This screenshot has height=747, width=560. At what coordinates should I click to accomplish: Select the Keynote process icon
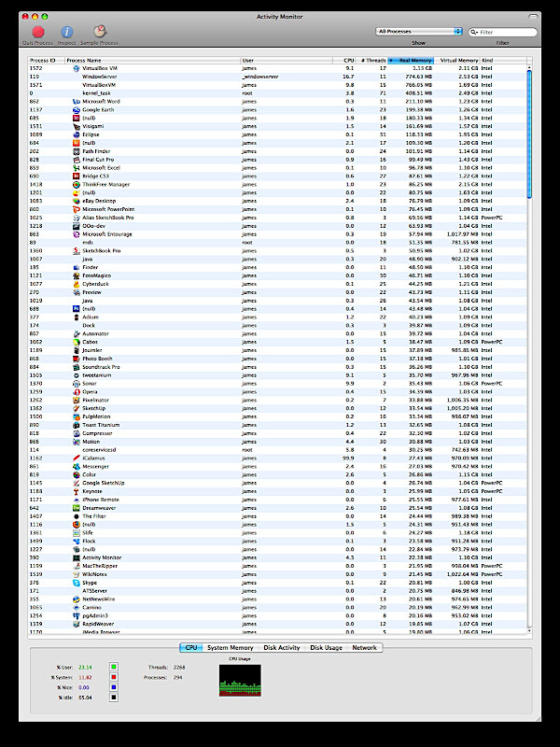tap(77, 491)
